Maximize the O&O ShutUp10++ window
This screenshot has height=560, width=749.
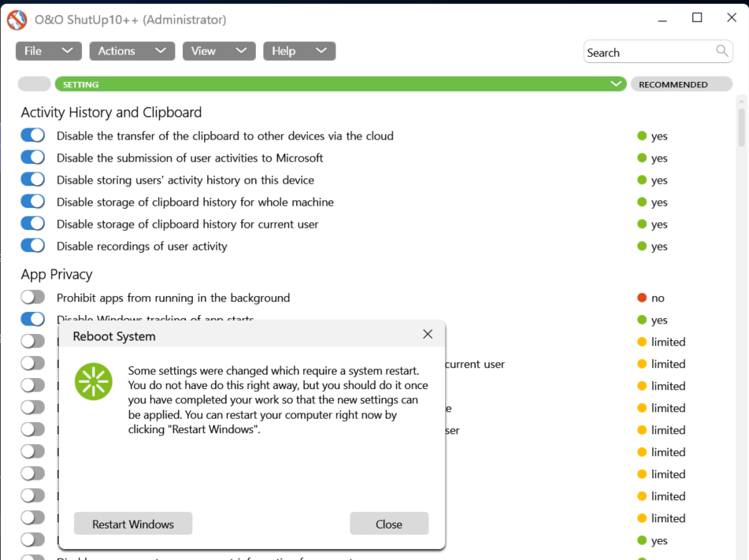(697, 17)
